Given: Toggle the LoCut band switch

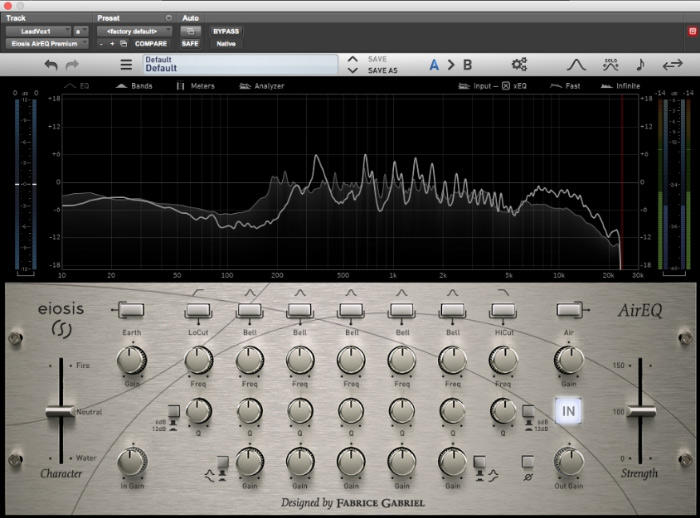Looking at the screenshot, I should tap(198, 310).
